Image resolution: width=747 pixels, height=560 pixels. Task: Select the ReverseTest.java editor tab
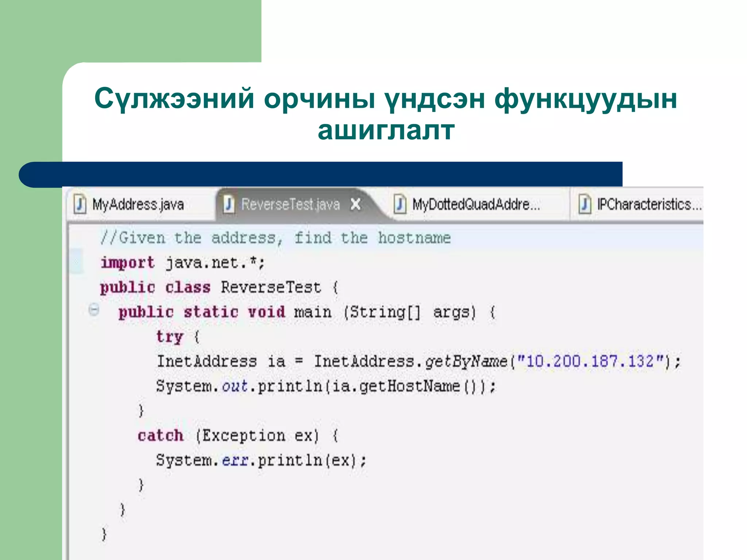point(291,204)
